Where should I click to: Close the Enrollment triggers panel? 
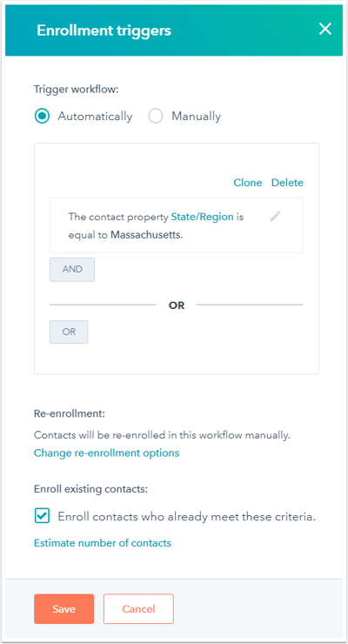[x=325, y=30]
